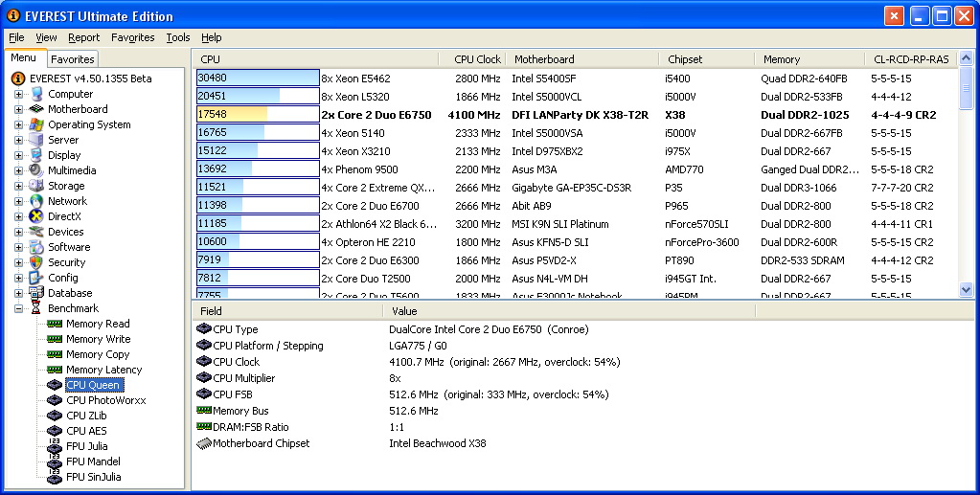
Task: Click the CPU Multiplier field row
Action: [475, 378]
